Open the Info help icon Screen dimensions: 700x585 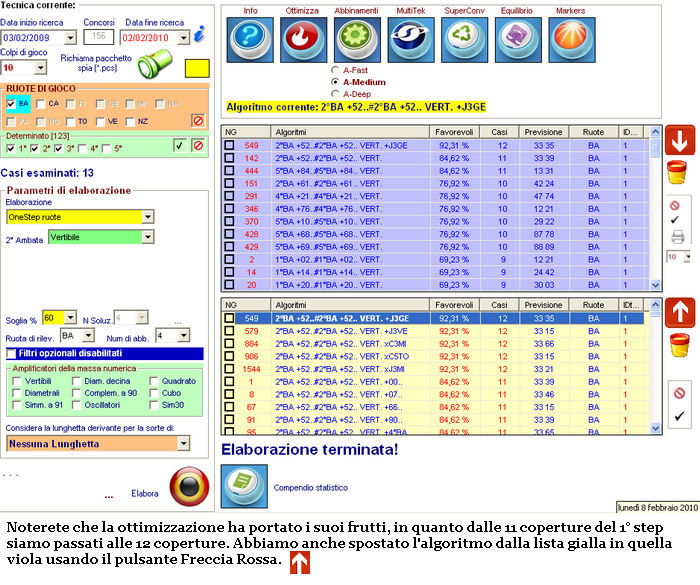coord(250,40)
